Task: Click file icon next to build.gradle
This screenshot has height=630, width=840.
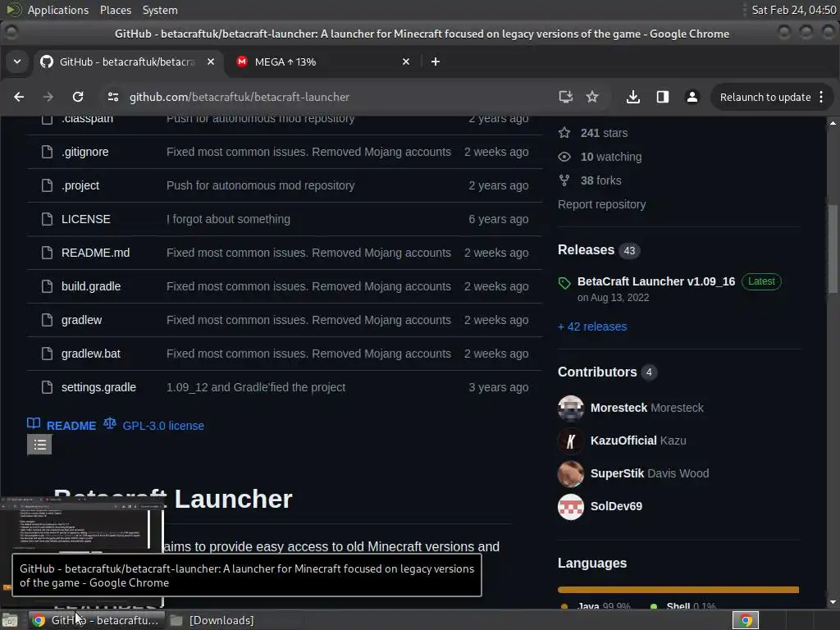Action: click(47, 286)
